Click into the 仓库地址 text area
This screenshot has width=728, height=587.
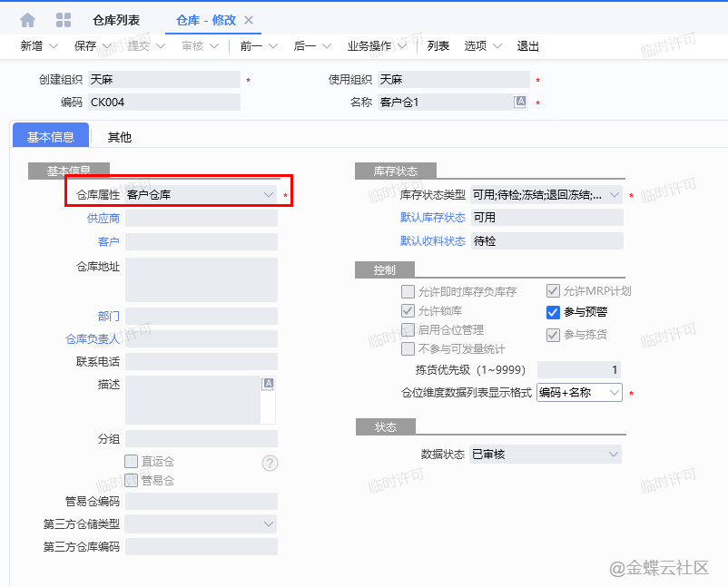point(201,279)
